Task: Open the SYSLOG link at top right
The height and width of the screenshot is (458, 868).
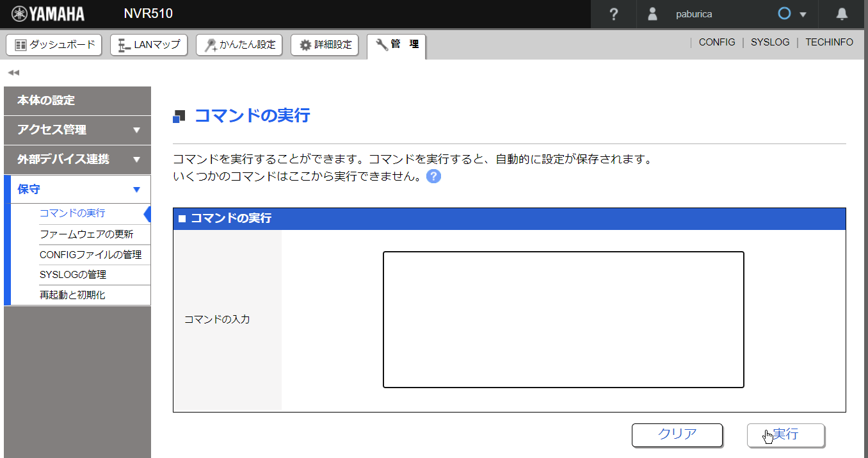Action: pos(770,42)
